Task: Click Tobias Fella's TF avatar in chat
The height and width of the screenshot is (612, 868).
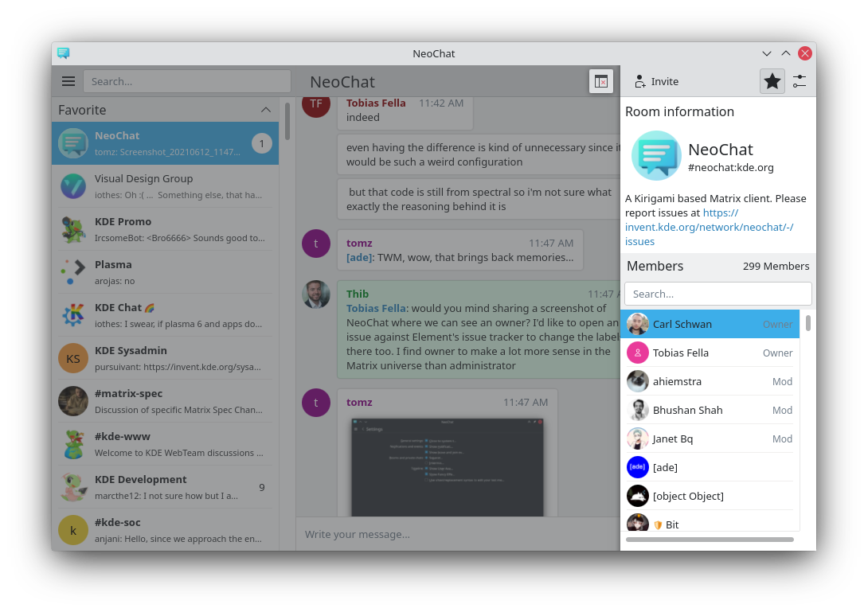Action: click(x=316, y=105)
